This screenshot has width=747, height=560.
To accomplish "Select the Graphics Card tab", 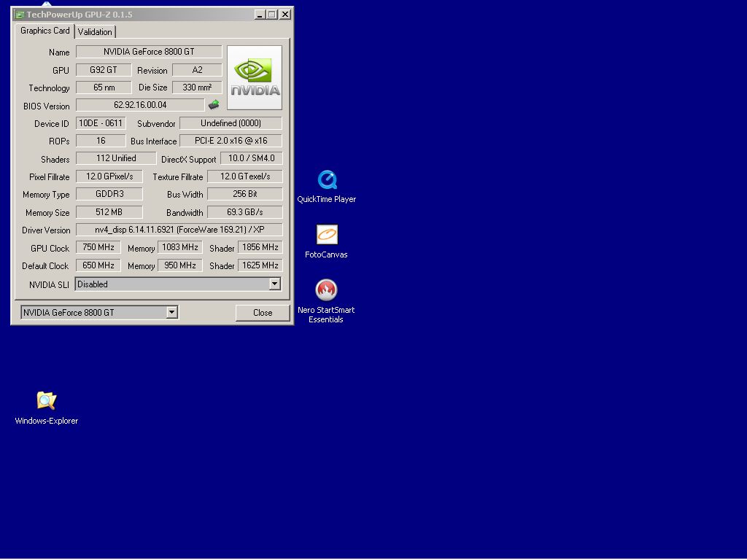I will click(x=44, y=31).
